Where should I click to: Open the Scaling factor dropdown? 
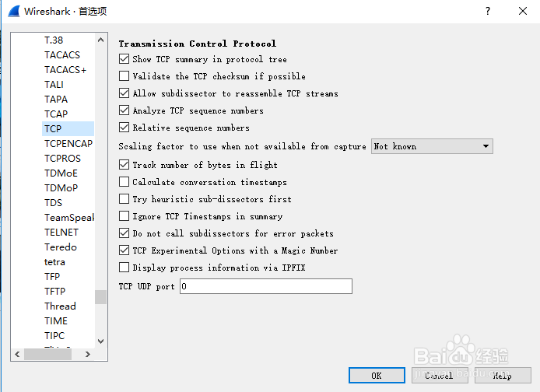pyautogui.click(x=432, y=146)
